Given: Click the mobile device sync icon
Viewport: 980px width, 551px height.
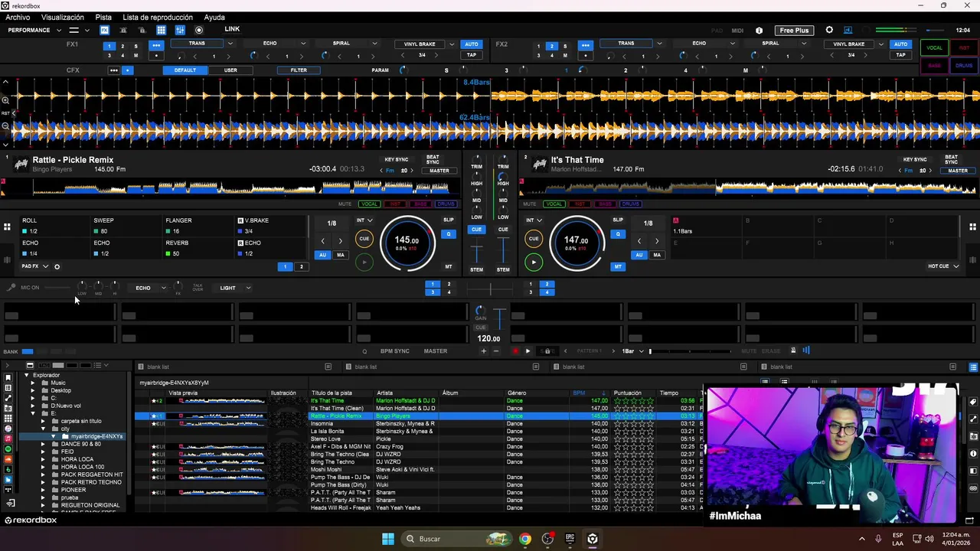Looking at the screenshot, I should click(11, 503).
